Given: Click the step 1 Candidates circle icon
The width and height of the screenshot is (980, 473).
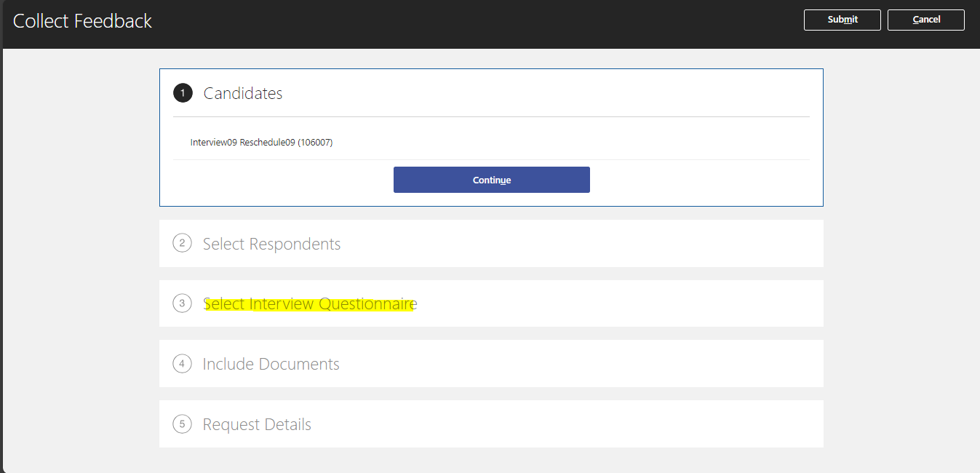Looking at the screenshot, I should tap(183, 92).
